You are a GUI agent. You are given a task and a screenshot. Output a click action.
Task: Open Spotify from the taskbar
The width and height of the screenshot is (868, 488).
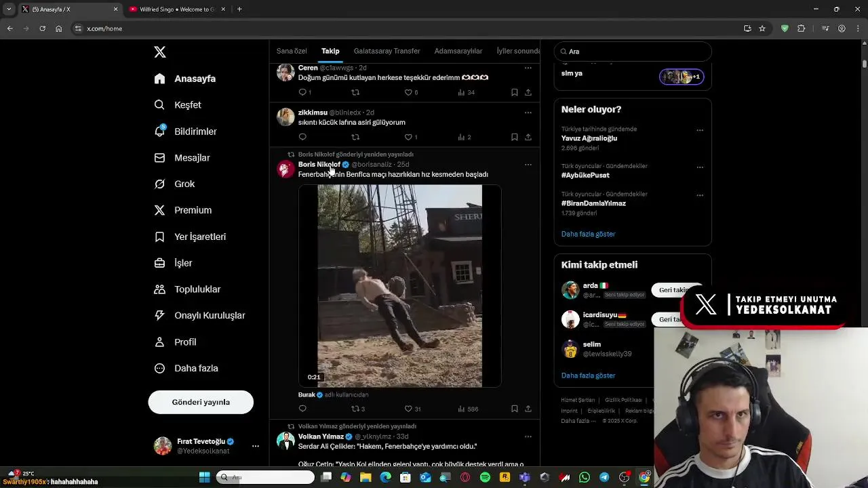[x=485, y=477]
